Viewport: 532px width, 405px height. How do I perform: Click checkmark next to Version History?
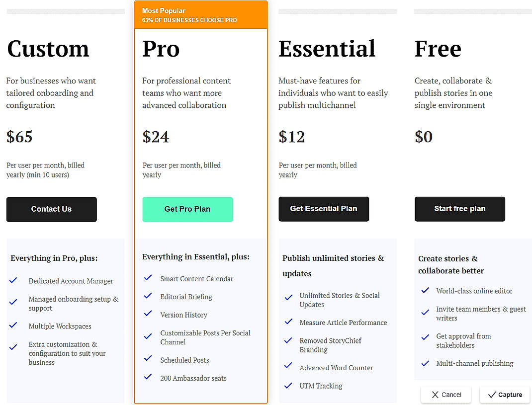coord(148,314)
